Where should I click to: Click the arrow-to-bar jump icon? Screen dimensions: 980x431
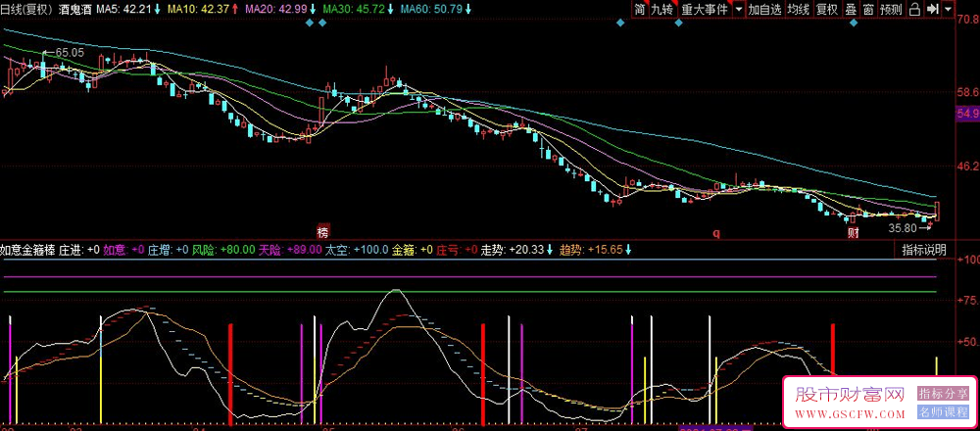[x=933, y=9]
